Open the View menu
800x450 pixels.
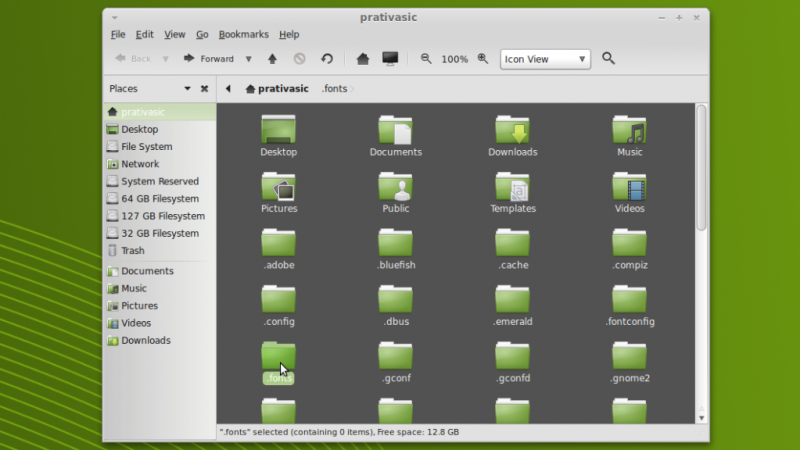(x=175, y=34)
